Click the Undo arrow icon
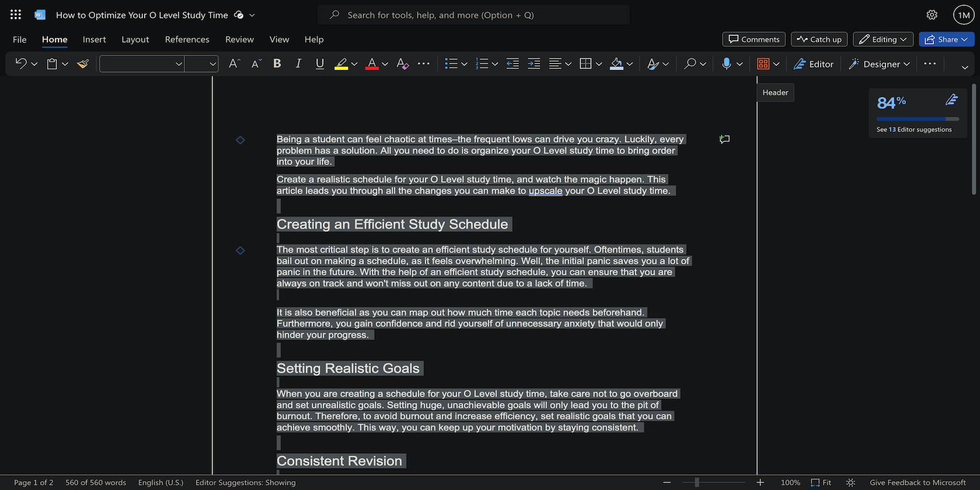 click(21, 64)
